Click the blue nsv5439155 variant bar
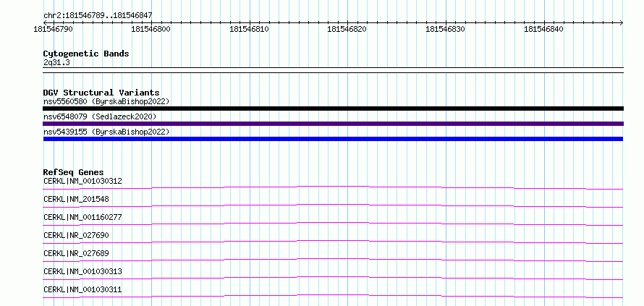This screenshot has width=644, height=306. click(333, 139)
